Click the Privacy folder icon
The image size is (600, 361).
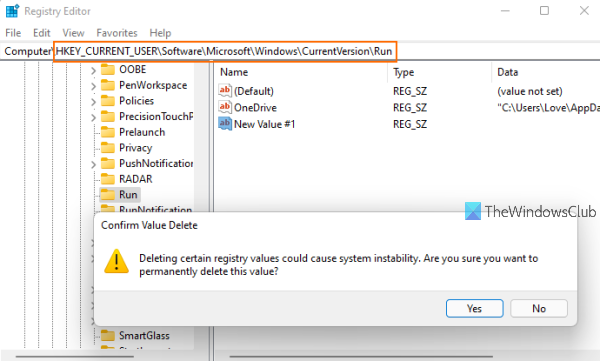108,148
